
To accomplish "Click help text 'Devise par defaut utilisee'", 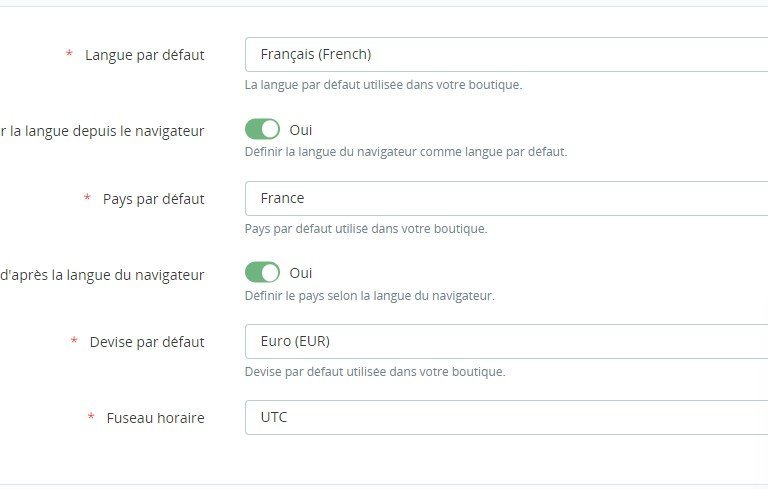I will pos(374,371).
